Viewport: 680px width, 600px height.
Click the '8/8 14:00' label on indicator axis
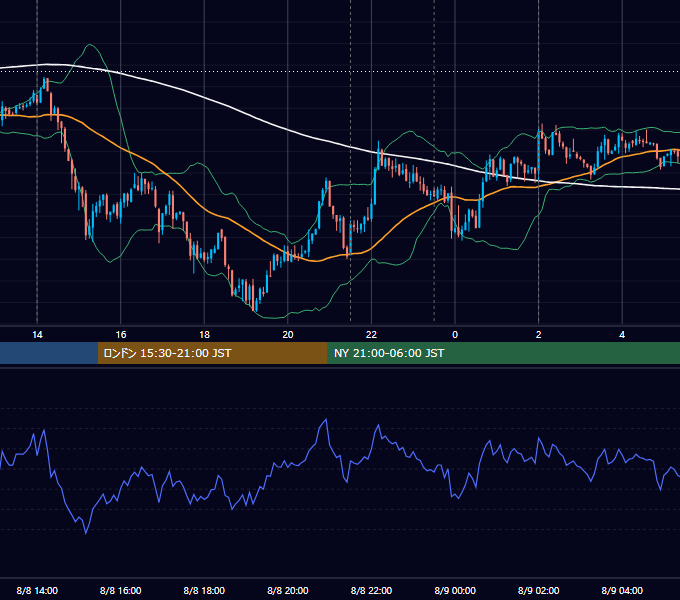point(37,590)
